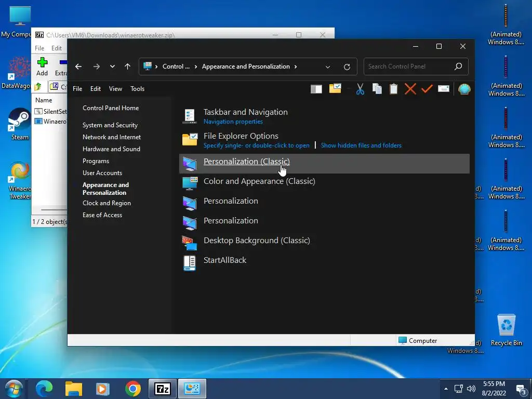Click the Navigation properties link
This screenshot has height=399, width=532.
233,122
